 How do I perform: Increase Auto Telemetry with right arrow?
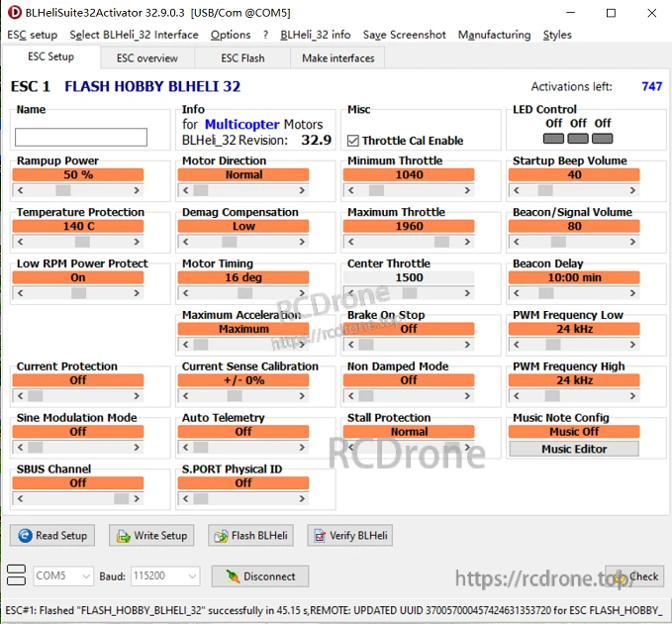[x=302, y=448]
